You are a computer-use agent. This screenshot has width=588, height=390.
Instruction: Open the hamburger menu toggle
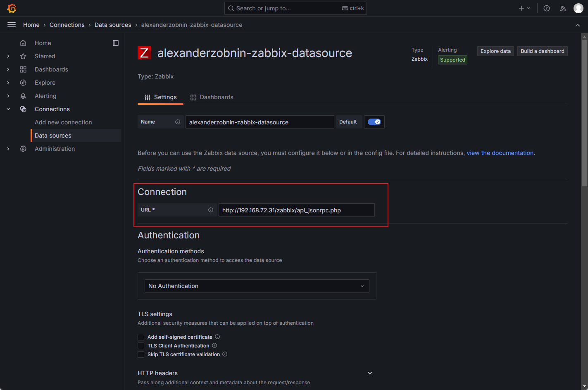[x=12, y=25]
